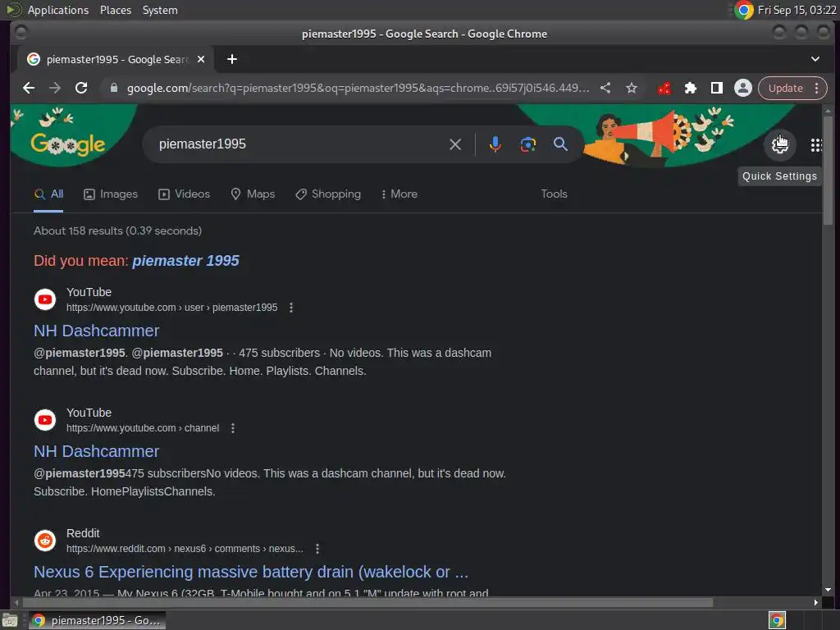Click the horizontal scrollbar thumb
This screenshot has height=630, width=840.
(367, 603)
